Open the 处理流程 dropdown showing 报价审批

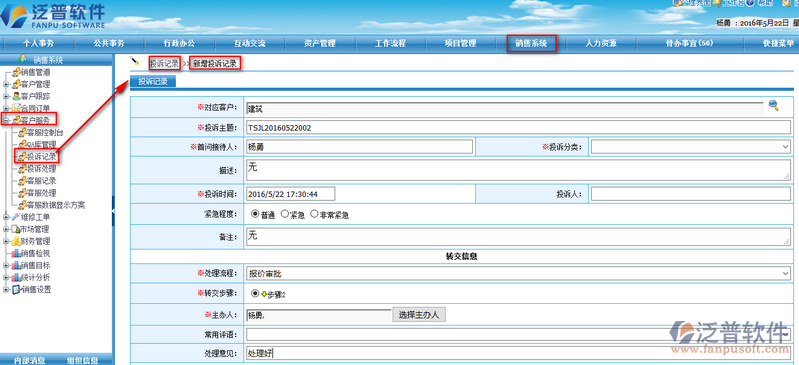(x=518, y=274)
